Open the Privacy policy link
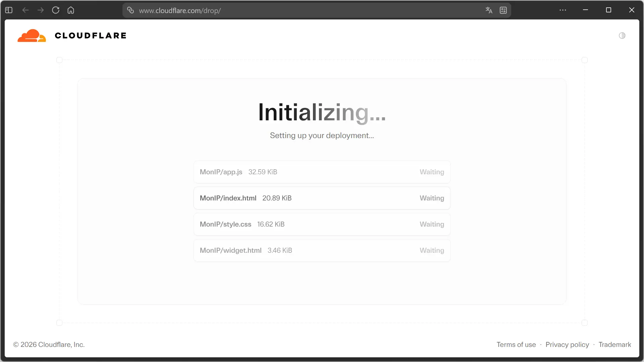The height and width of the screenshot is (362, 644). [x=567, y=345]
